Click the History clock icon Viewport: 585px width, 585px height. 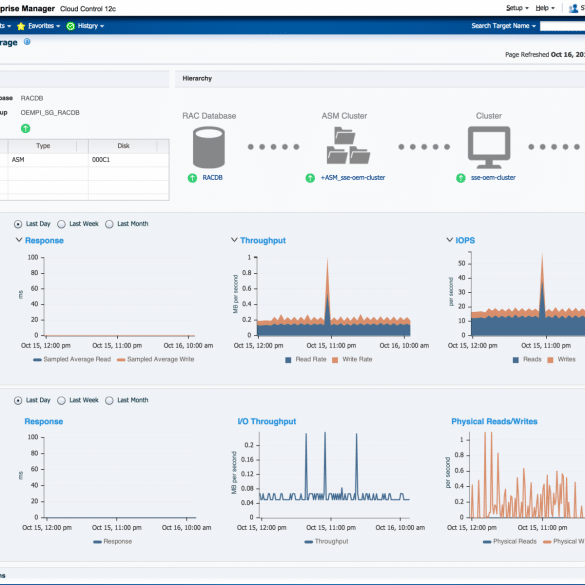click(x=71, y=26)
